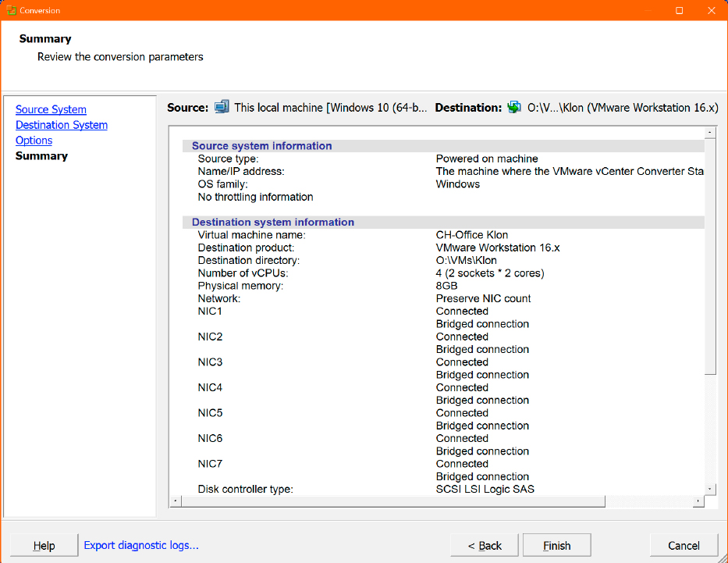Click Finish to start conversion
The width and height of the screenshot is (728, 563).
click(x=556, y=545)
